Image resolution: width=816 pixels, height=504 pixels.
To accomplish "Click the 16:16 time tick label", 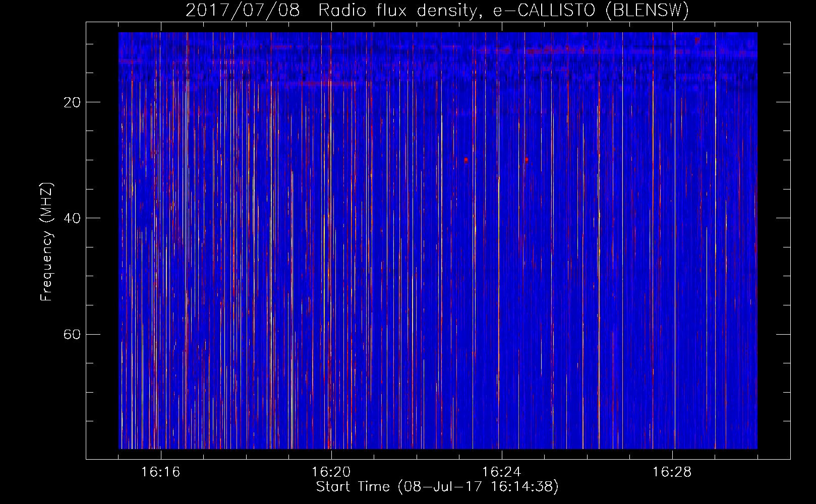I will click(160, 472).
